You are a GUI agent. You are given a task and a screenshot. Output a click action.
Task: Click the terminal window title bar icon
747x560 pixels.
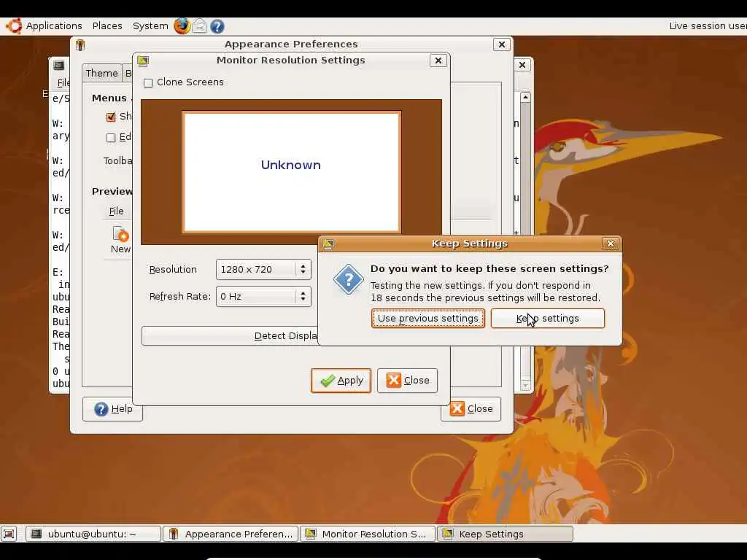click(x=59, y=65)
